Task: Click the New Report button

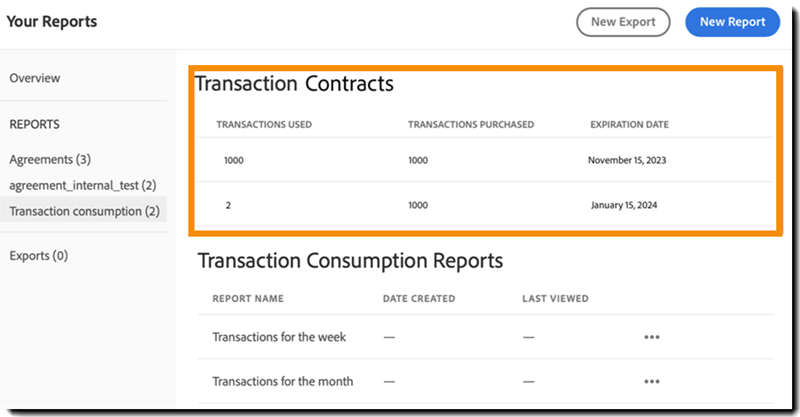Action: pyautogui.click(x=732, y=22)
